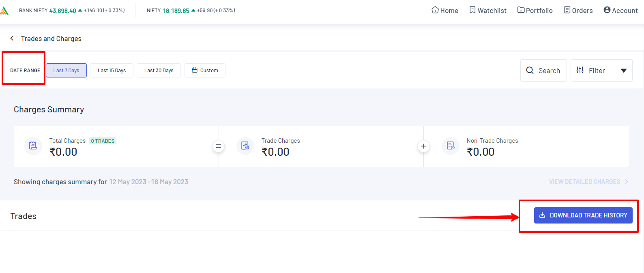This screenshot has width=644, height=273.
Task: Click the Non-Trade Charges document icon
Action: pos(451,146)
